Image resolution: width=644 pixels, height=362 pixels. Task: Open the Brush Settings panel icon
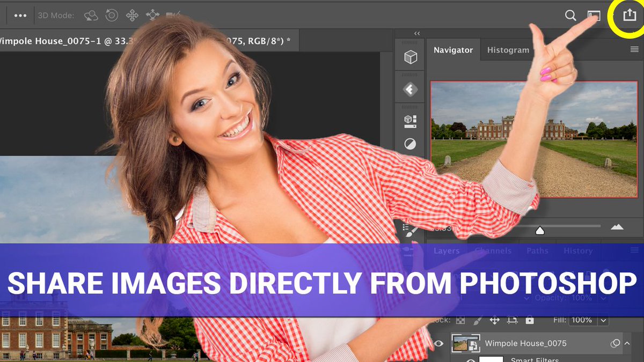click(x=409, y=230)
